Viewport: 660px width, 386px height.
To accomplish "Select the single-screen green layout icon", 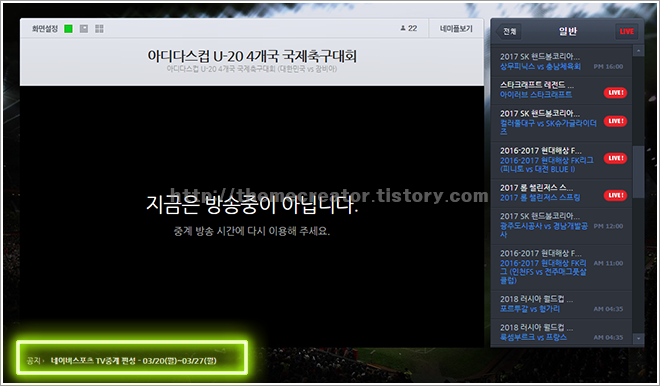I will pyautogui.click(x=68, y=29).
